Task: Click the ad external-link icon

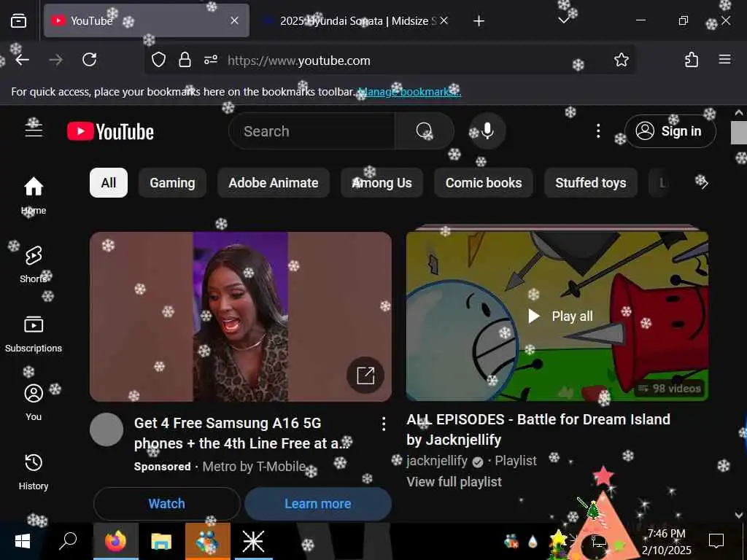Action: (365, 376)
